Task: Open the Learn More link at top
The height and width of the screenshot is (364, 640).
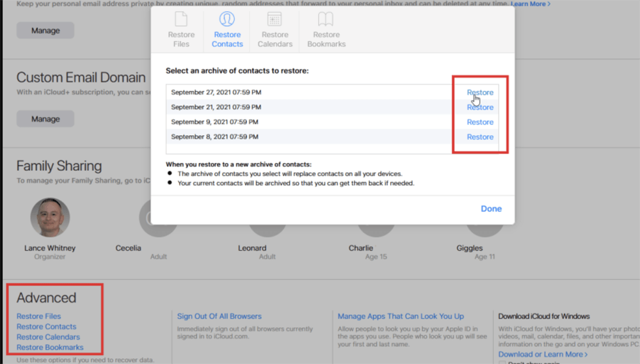Action: coord(530,4)
